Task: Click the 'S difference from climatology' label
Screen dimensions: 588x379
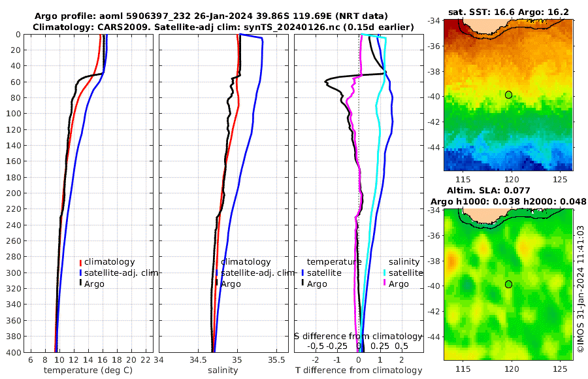Action: (x=358, y=335)
